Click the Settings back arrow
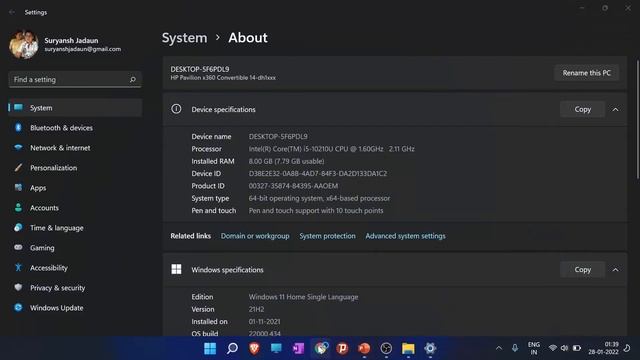 [12, 12]
